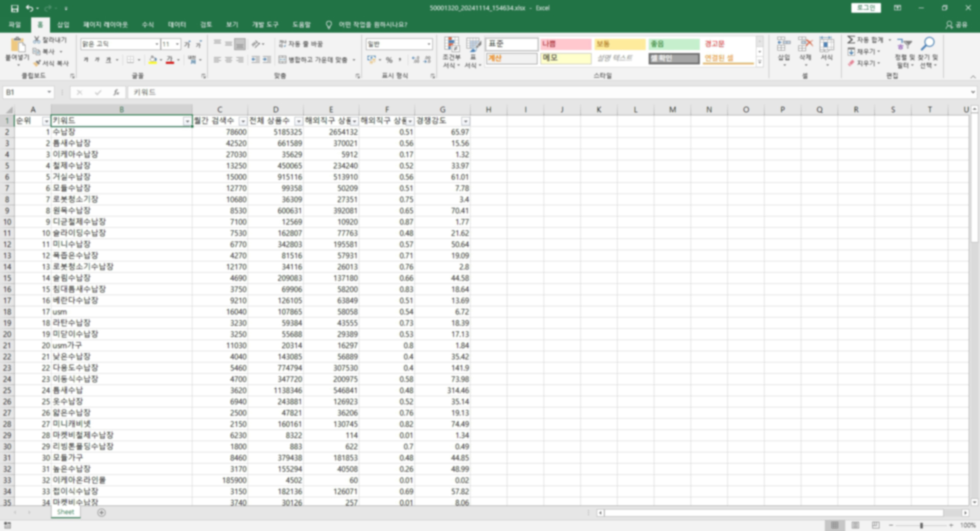
Task: Open Conditional Formatting (조건부 서식)
Action: point(451,52)
